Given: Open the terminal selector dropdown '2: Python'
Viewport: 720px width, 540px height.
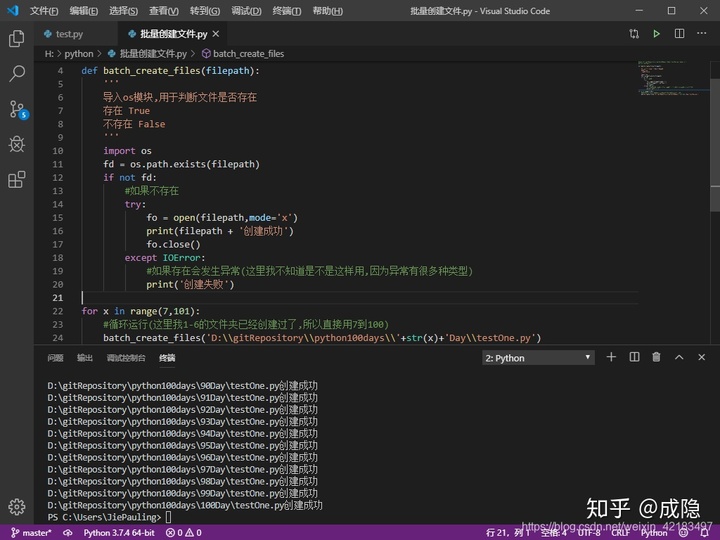Looking at the screenshot, I should point(538,358).
